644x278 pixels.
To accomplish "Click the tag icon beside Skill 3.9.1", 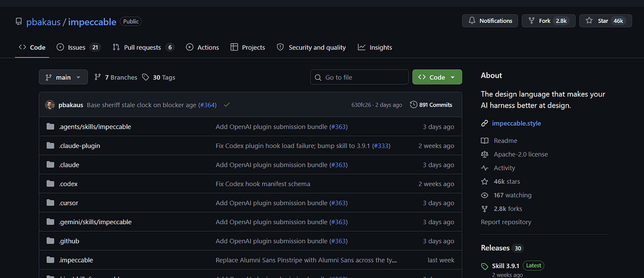I will (484, 266).
